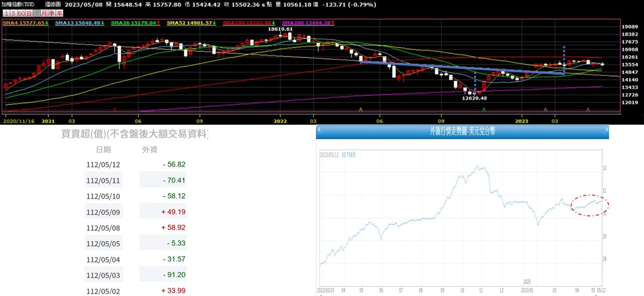
Task: Choose the 年 yearly period button
Action: [x=59, y=14]
